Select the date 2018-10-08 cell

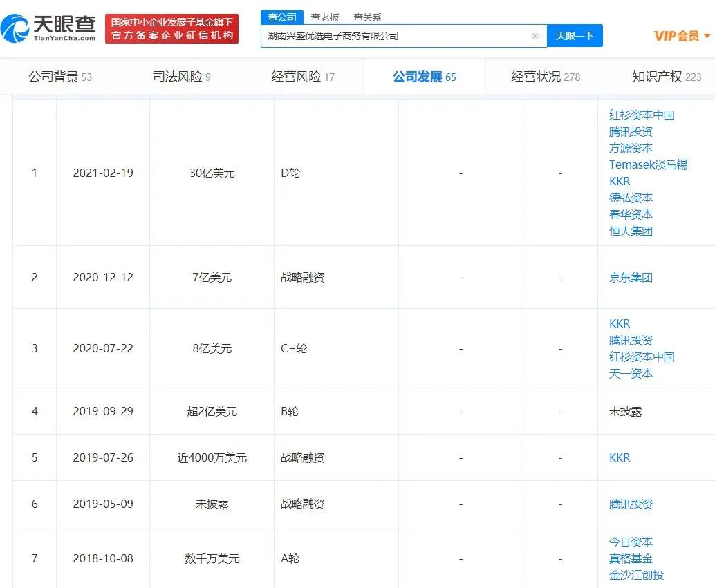point(103,559)
